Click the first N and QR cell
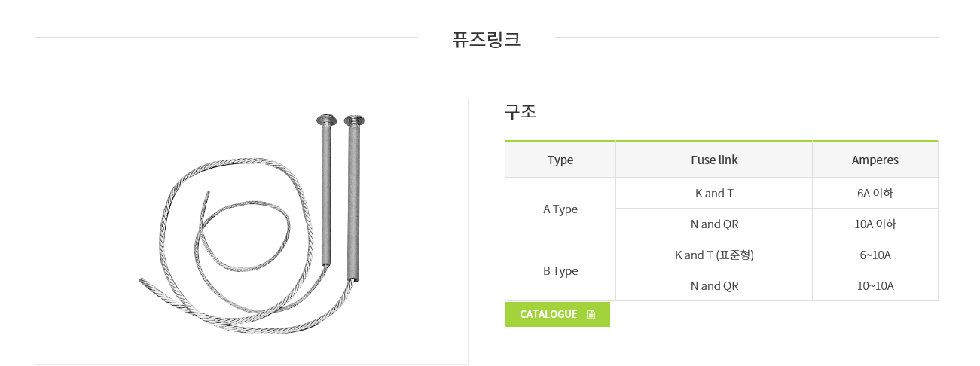Viewport: 980px width, 366px height. [714, 224]
